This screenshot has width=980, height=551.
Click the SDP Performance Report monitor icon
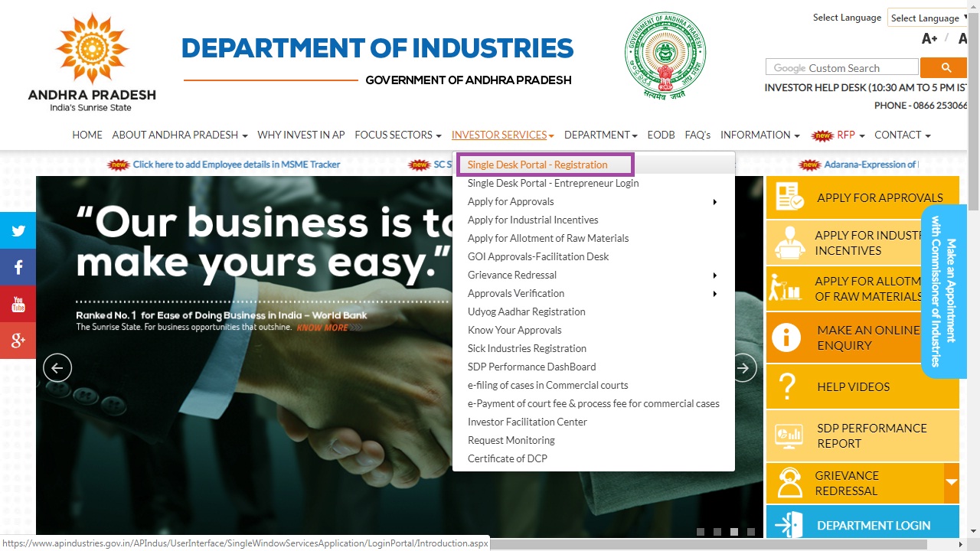click(x=789, y=435)
